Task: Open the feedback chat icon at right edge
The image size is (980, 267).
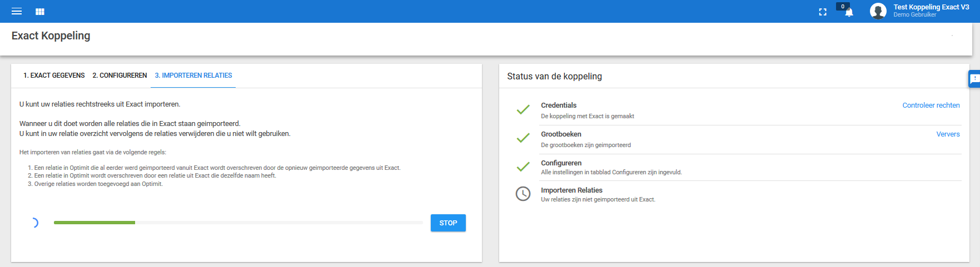Action: click(x=974, y=79)
